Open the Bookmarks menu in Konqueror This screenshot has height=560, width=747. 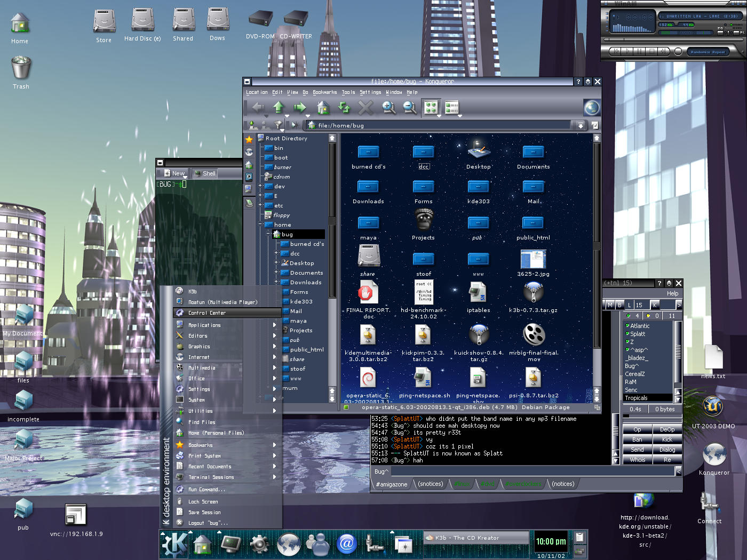coord(325,92)
